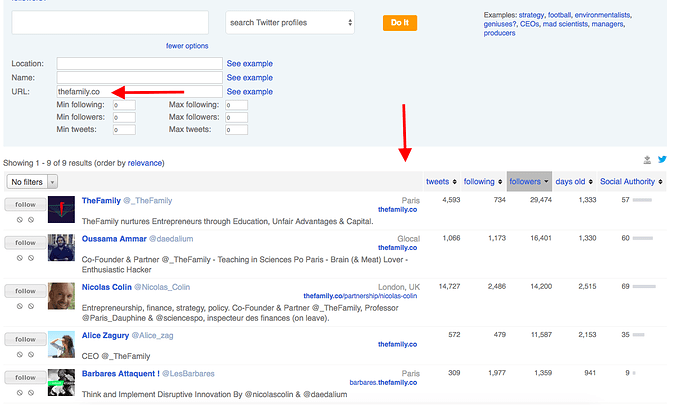Sort results by Social Authority column

tap(631, 181)
